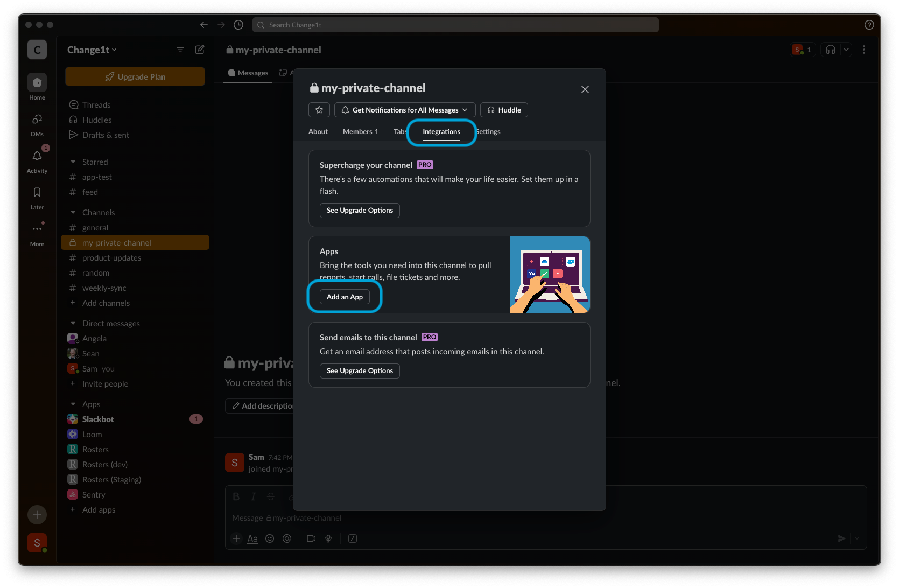Open the Rosters (dev) app

(135, 464)
